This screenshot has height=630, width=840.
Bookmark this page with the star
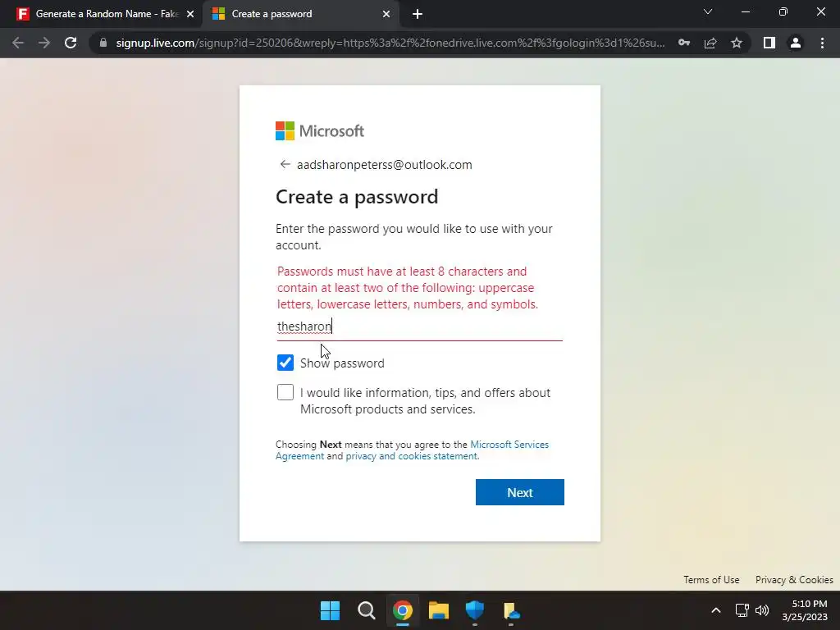coord(737,43)
